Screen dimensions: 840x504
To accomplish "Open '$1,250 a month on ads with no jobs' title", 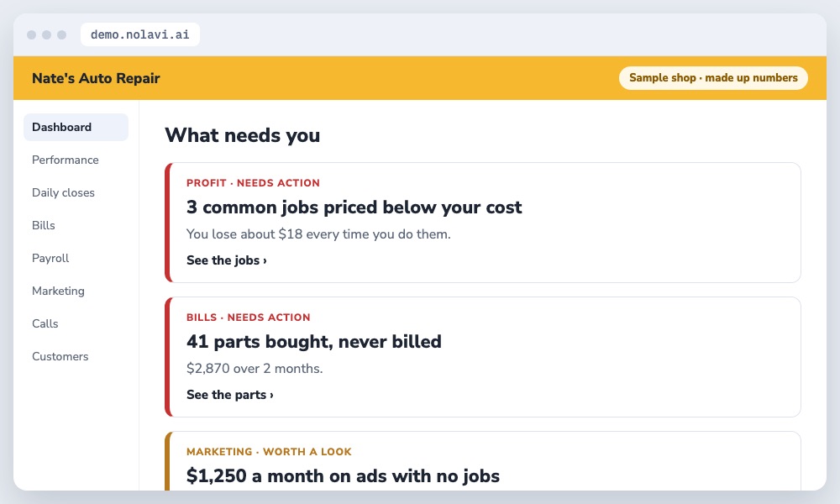I will point(343,476).
